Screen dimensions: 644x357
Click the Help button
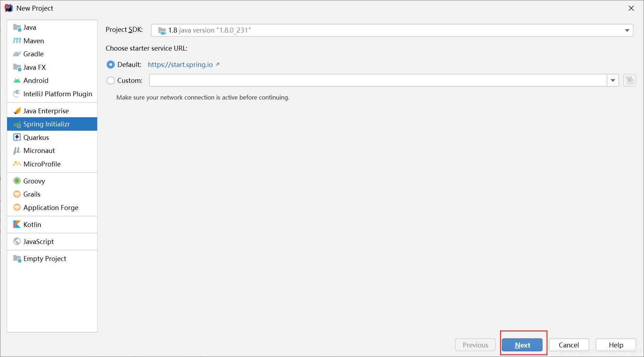[x=616, y=345]
